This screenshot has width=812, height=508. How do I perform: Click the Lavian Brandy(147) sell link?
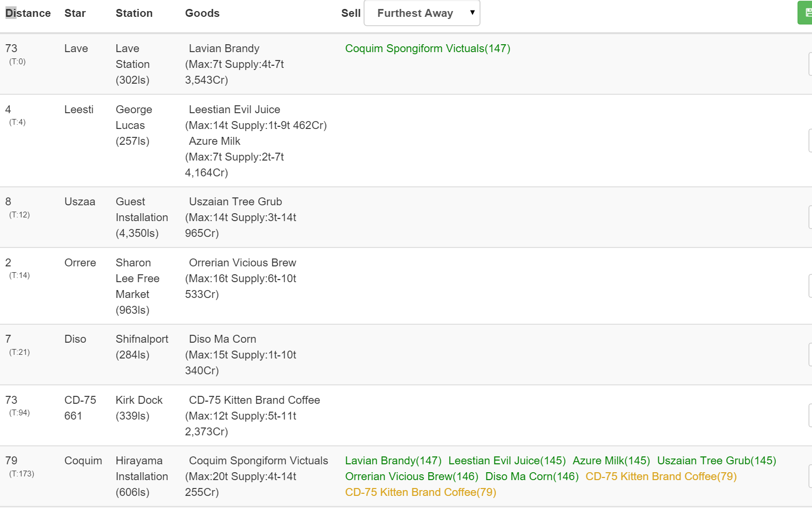click(x=393, y=461)
